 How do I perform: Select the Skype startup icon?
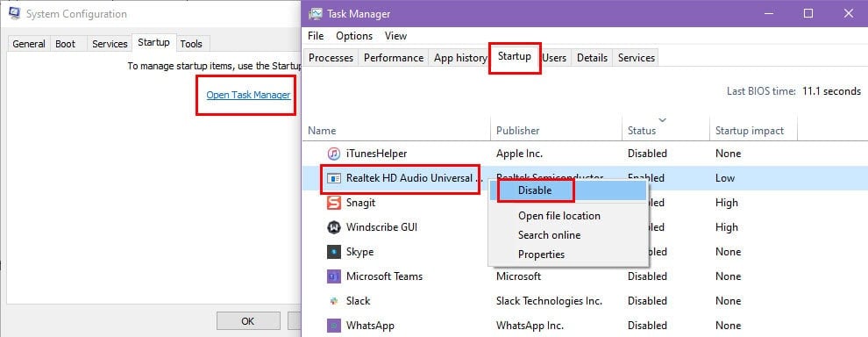click(x=333, y=252)
